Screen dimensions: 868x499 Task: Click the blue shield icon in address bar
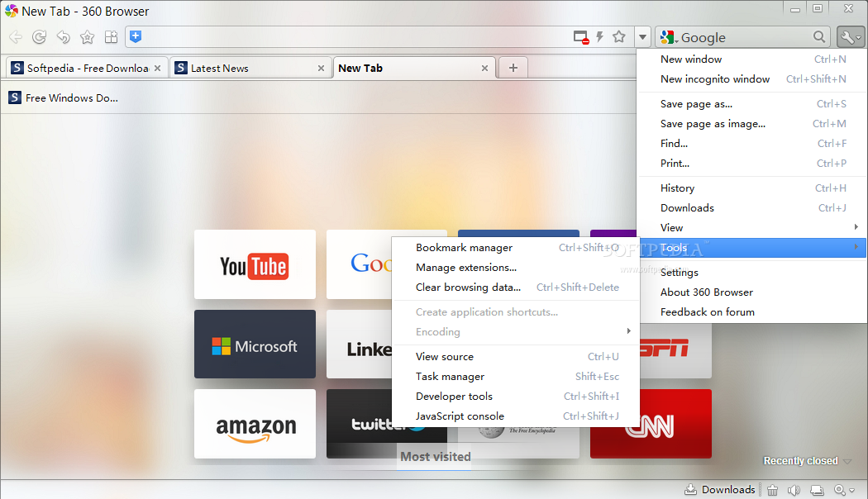click(136, 36)
